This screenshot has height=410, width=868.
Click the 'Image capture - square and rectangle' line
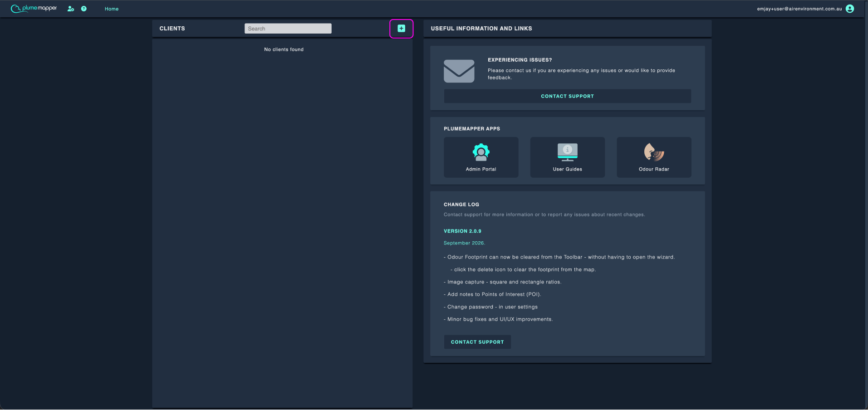pyautogui.click(x=502, y=282)
